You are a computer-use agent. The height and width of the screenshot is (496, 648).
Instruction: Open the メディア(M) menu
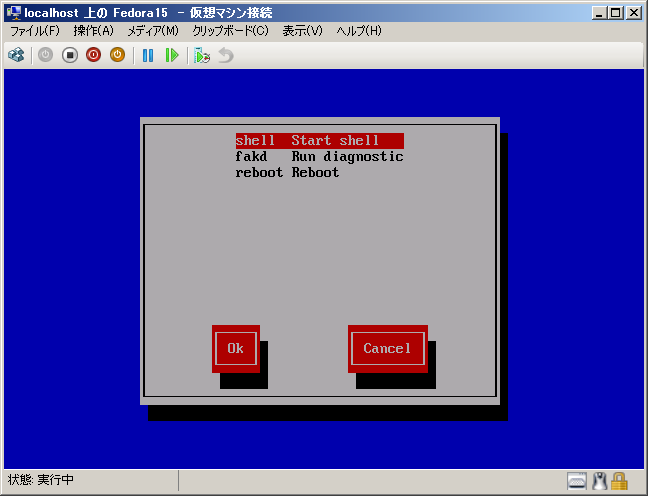point(152,31)
